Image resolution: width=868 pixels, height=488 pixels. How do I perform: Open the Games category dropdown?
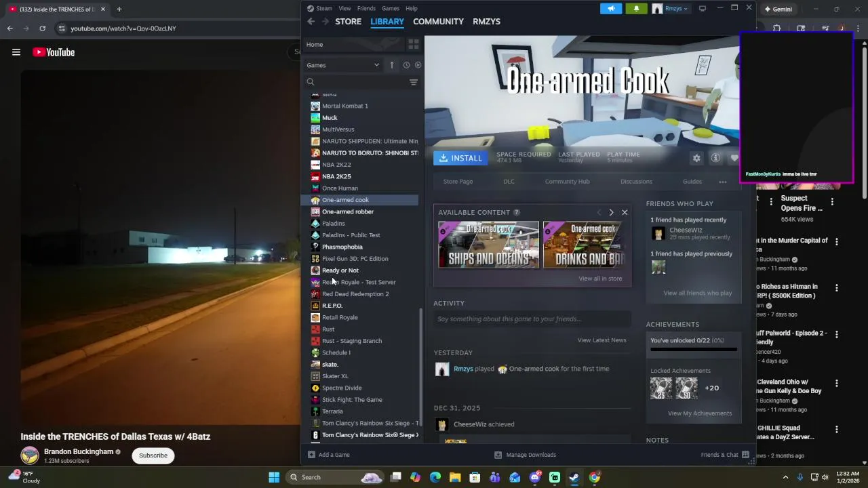(343, 65)
